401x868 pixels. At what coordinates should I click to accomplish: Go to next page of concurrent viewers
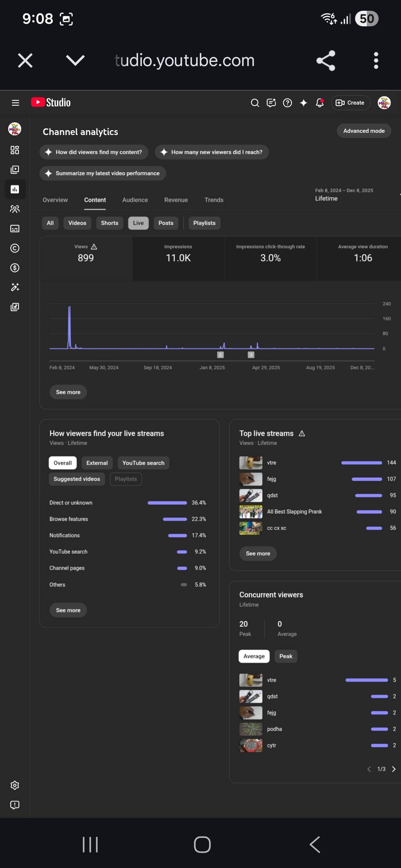[394, 769]
